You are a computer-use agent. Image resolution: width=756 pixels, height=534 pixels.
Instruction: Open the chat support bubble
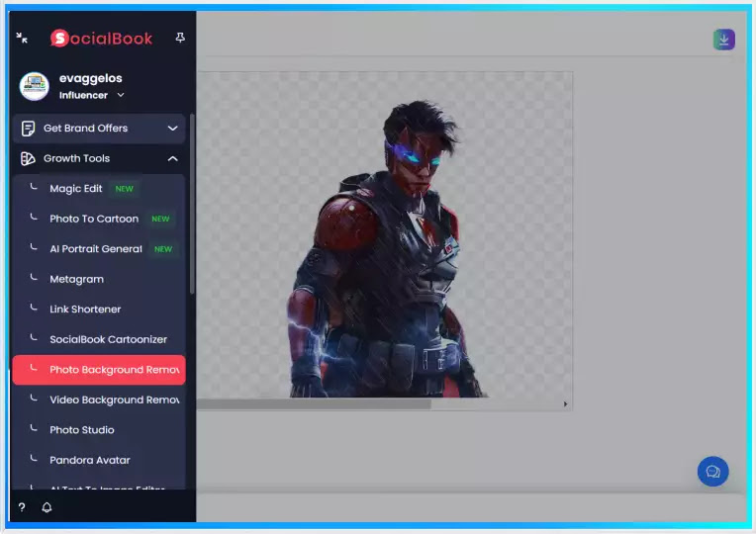pyautogui.click(x=712, y=472)
